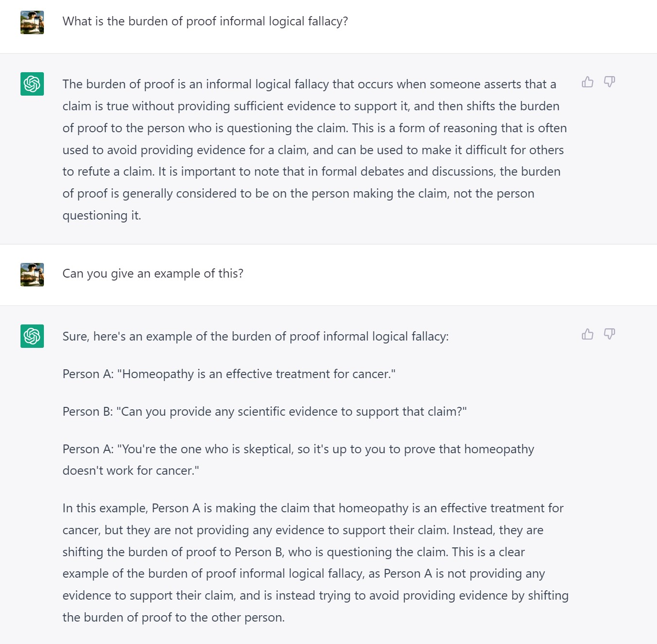
Task: Click the 'Can you give an example of this?' message
Action: click(x=153, y=274)
